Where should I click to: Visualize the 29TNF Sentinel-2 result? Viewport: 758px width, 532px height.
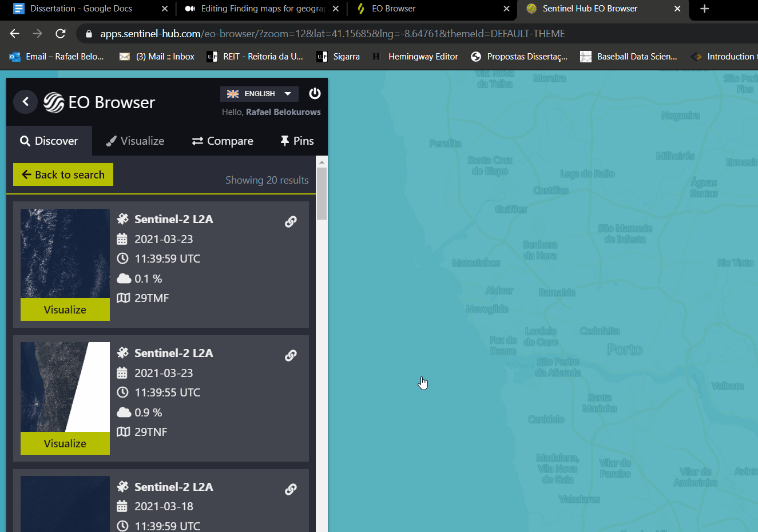pyautogui.click(x=65, y=443)
